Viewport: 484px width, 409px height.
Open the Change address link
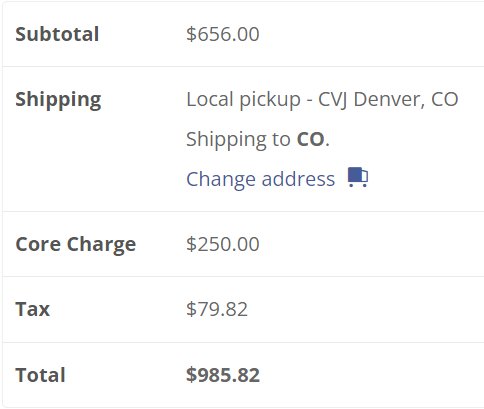260,179
